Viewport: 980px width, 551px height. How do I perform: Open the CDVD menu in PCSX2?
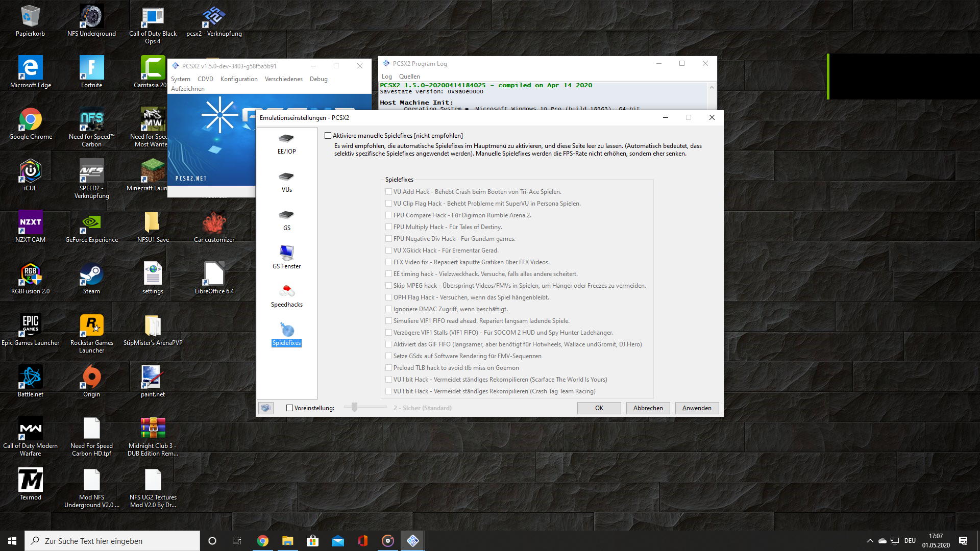(x=205, y=79)
